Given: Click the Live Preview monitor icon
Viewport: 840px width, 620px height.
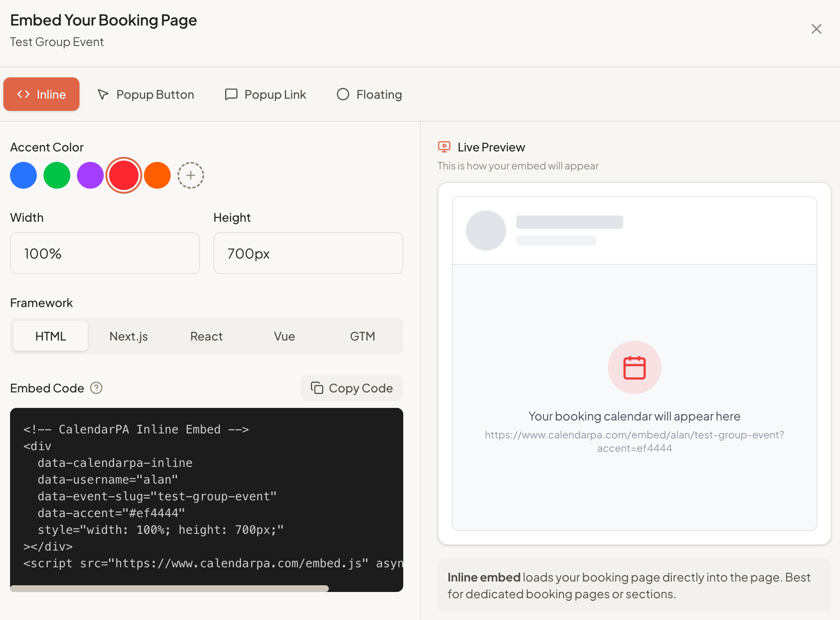Looking at the screenshot, I should 444,147.
